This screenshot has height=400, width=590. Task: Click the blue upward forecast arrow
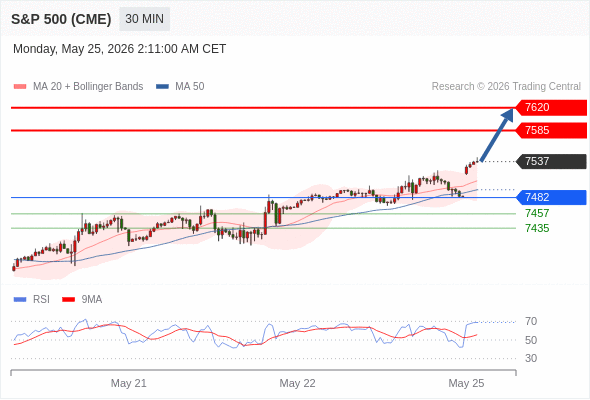coord(497,135)
